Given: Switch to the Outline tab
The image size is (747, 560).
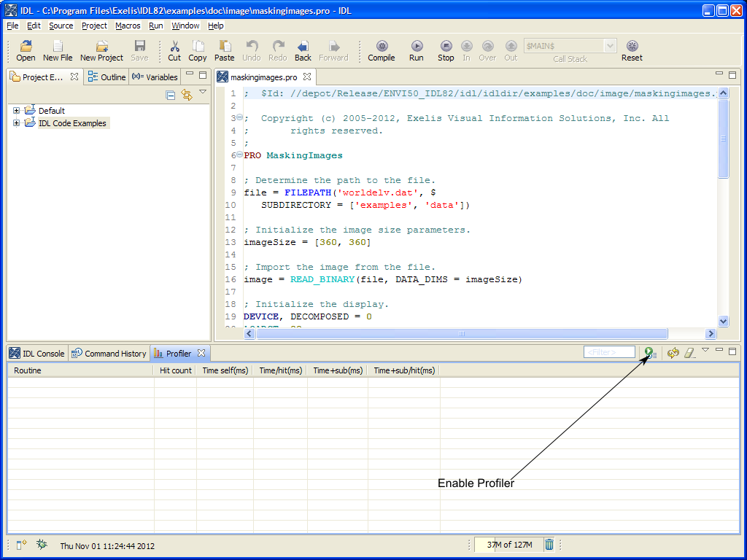Looking at the screenshot, I should pyautogui.click(x=107, y=77).
